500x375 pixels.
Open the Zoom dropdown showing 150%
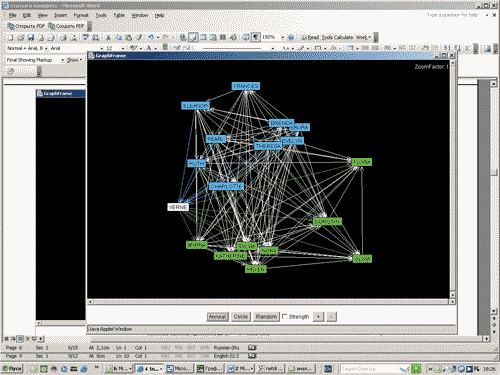tap(282, 37)
